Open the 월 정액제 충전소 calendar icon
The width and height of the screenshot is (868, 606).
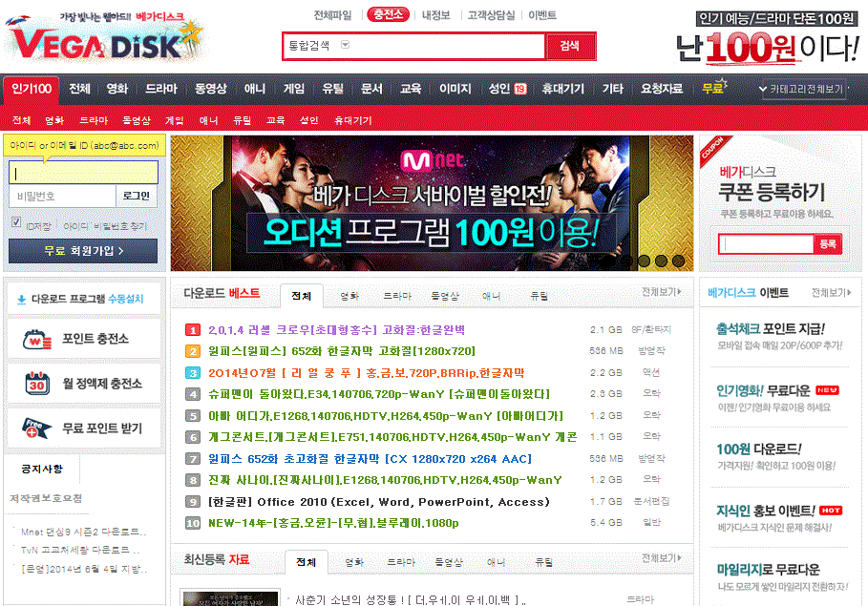coord(37,383)
